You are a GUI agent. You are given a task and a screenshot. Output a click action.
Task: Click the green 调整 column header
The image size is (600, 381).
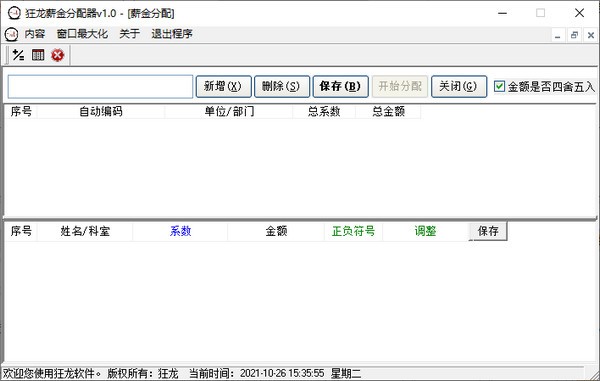coord(426,231)
